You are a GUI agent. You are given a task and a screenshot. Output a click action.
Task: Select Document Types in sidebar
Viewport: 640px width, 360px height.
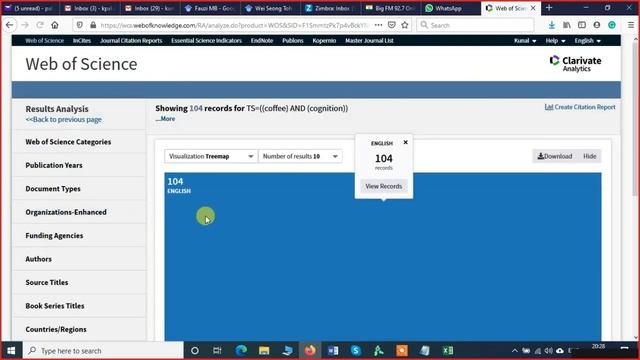coord(53,189)
